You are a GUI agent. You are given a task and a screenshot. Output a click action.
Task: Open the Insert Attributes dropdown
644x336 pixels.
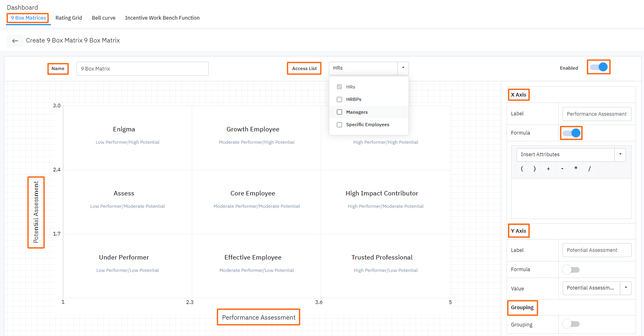[x=620, y=155]
